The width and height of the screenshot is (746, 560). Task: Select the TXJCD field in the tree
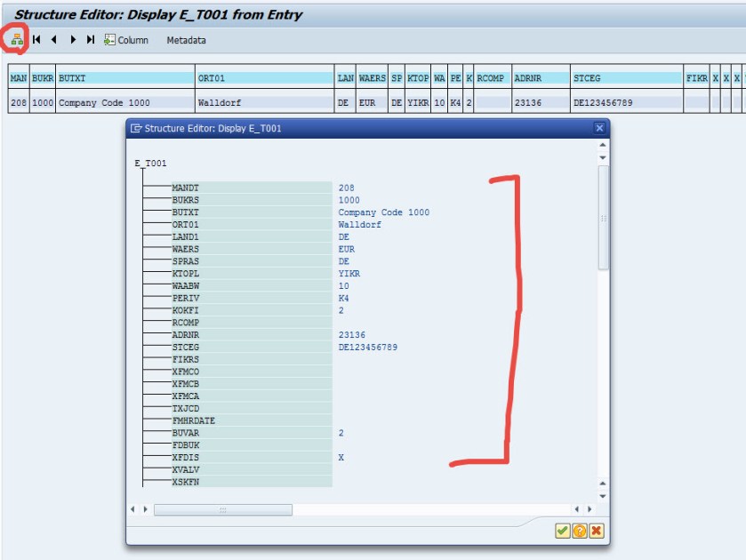click(x=252, y=408)
